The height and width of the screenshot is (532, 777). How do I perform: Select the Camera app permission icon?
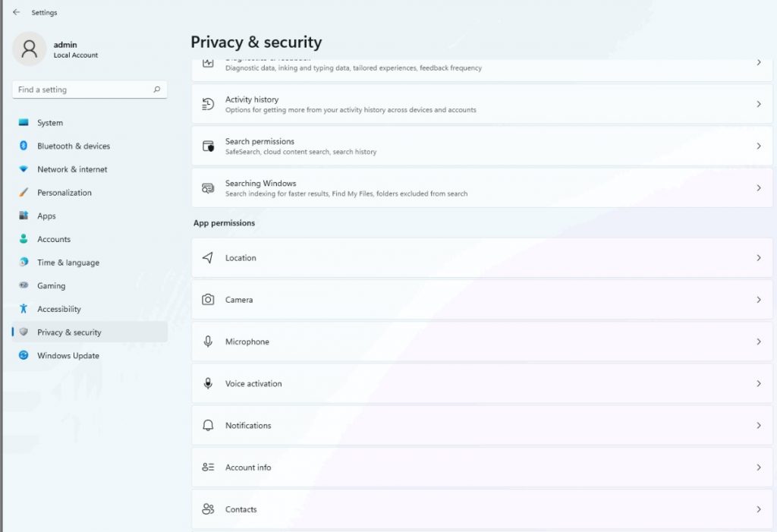(208, 300)
